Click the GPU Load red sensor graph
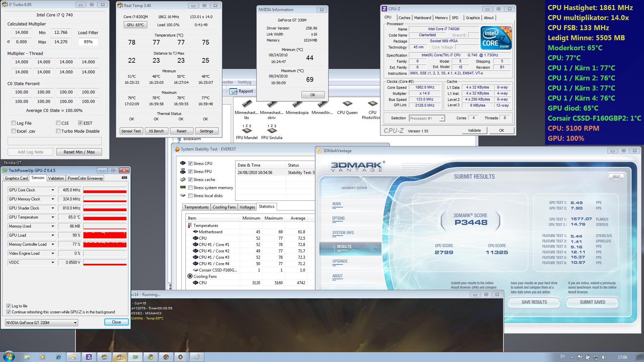Viewport: 644px width, 362px height. 105,235
